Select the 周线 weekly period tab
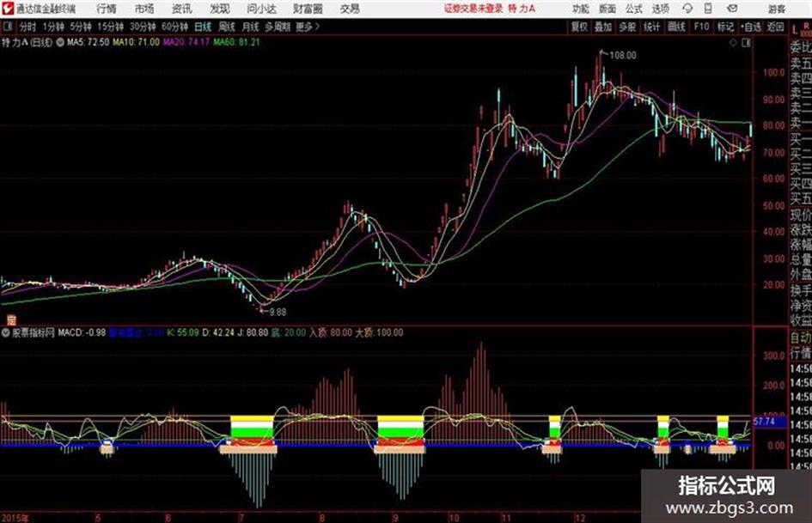The height and width of the screenshot is (523, 812). (x=227, y=27)
